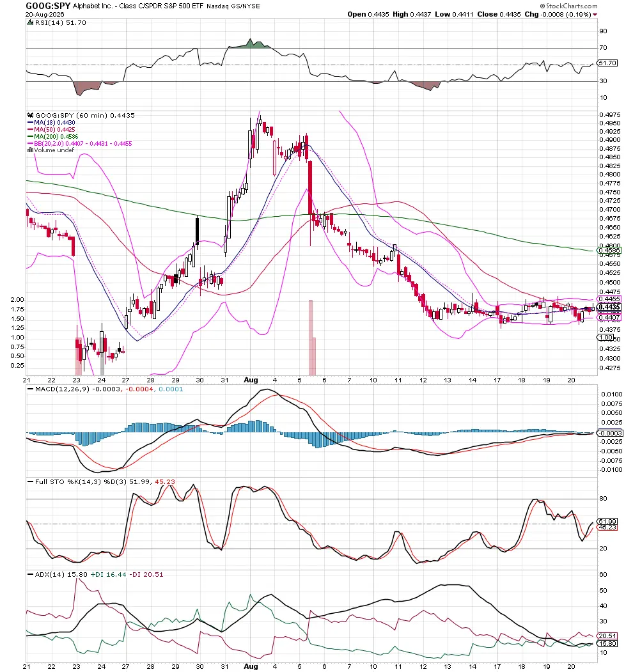Click the MA(200) 0.4586 legend entry
The image size is (633, 672).
56,136
